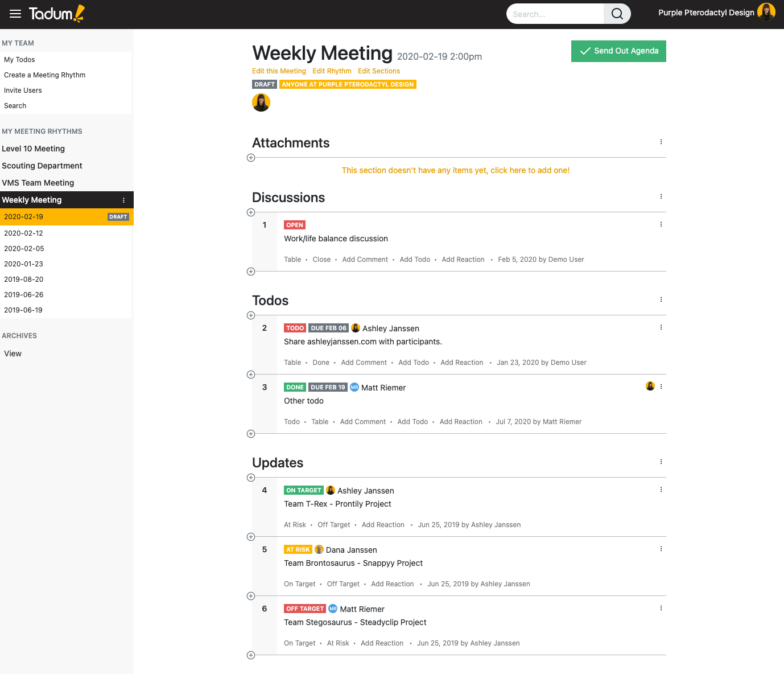Open options menu for Other todo item
The height and width of the screenshot is (674, 784).
(661, 387)
